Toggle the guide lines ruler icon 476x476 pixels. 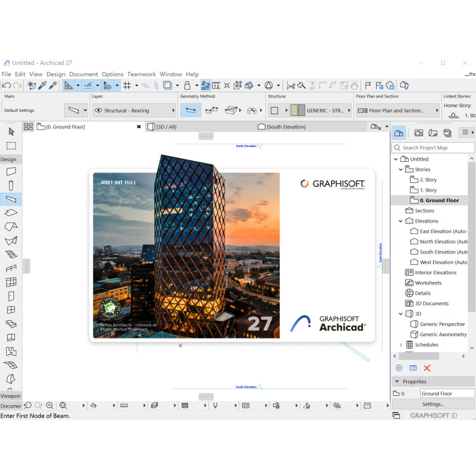click(x=68, y=86)
